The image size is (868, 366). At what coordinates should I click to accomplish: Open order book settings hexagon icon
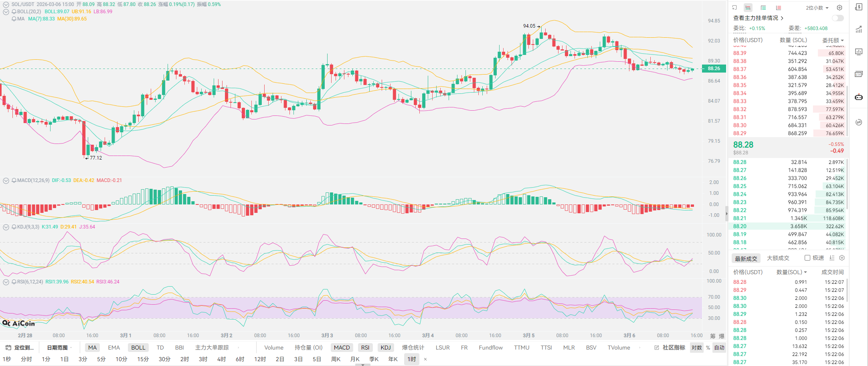839,8
